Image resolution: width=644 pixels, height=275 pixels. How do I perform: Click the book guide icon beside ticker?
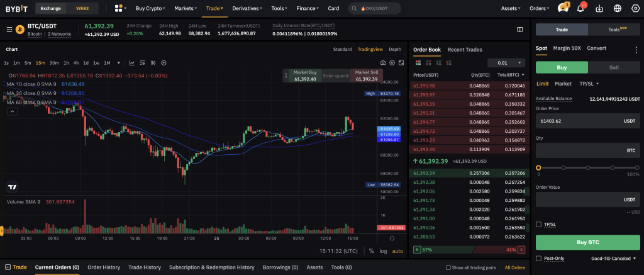(x=519, y=30)
